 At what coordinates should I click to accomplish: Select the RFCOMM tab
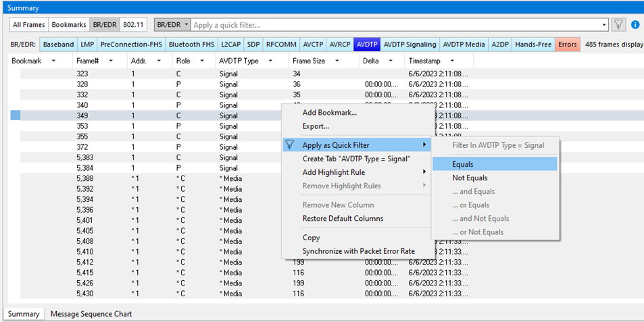[281, 45]
